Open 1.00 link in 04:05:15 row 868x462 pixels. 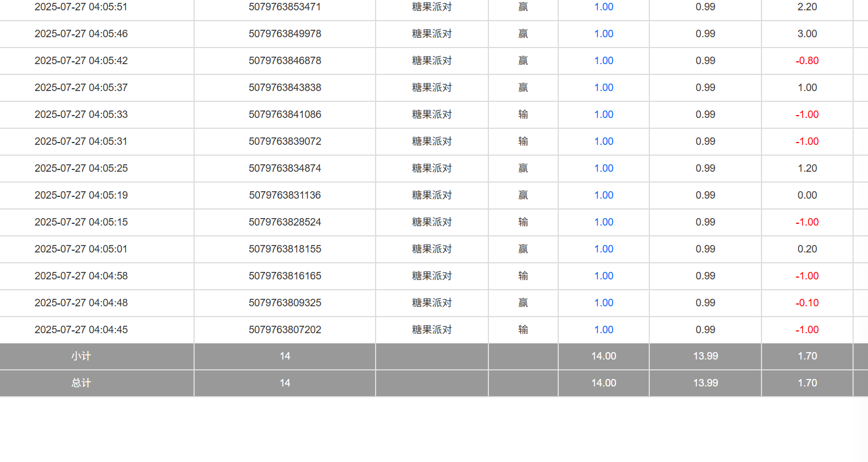click(603, 222)
